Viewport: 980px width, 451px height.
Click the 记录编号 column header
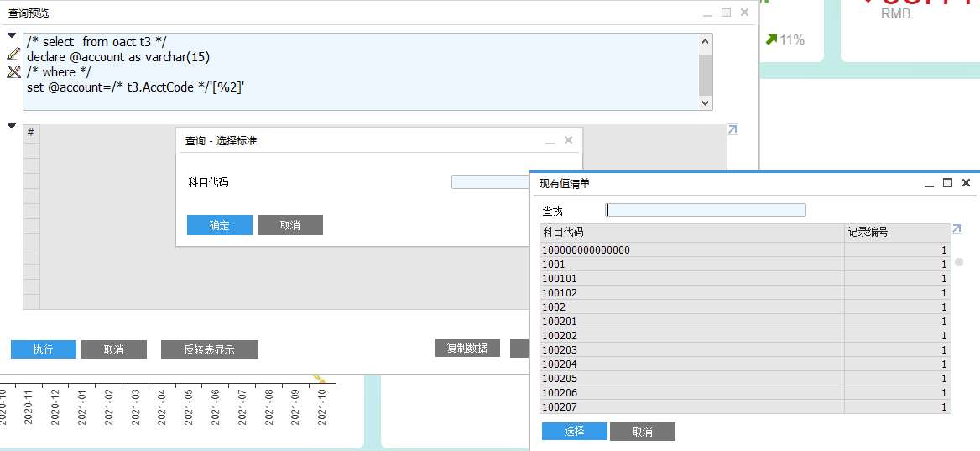click(x=896, y=232)
